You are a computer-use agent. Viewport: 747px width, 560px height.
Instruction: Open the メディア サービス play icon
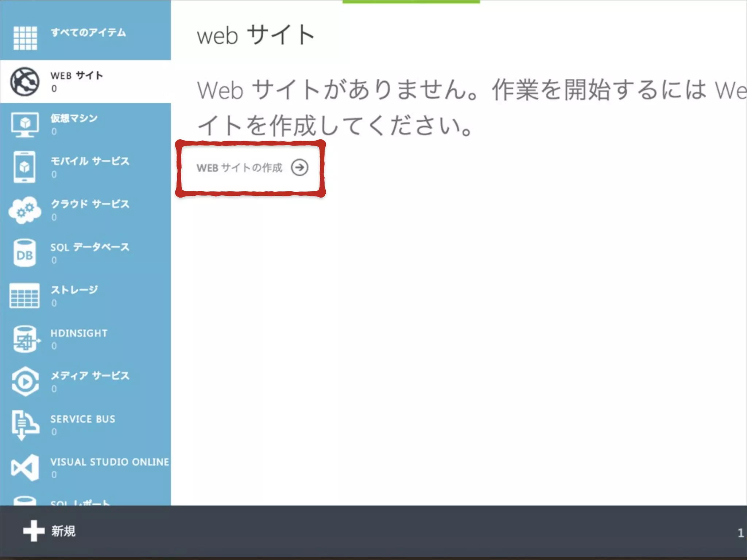25,382
